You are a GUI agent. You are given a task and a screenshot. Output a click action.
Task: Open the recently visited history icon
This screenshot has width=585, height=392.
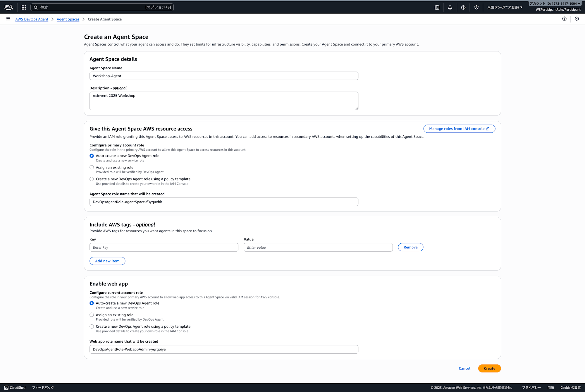pos(577,19)
